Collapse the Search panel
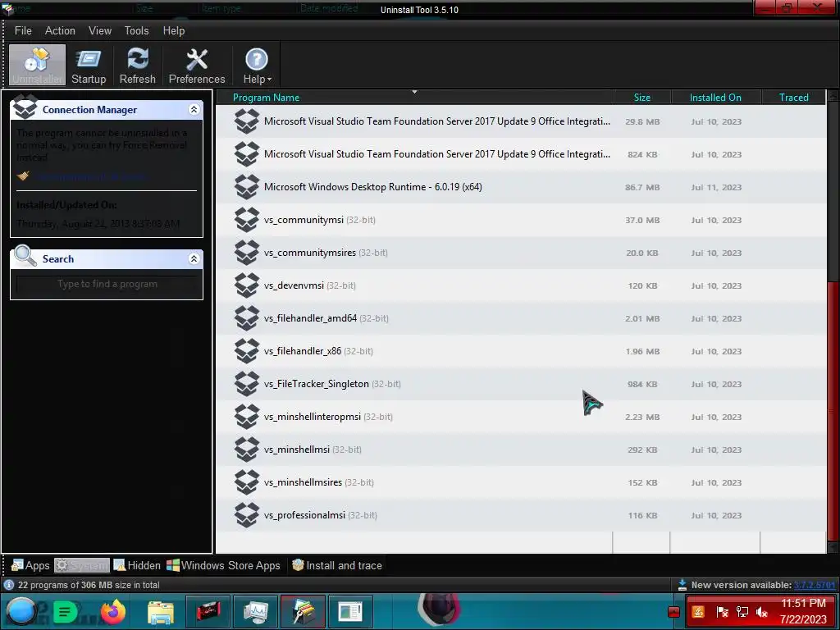Image resolution: width=840 pixels, height=630 pixels. click(194, 258)
